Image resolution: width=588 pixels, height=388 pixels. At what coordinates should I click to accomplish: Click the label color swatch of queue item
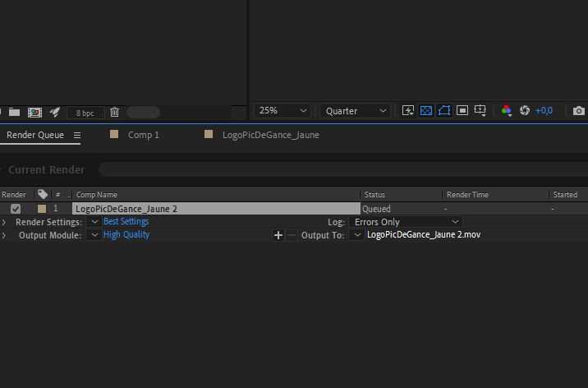[42, 209]
